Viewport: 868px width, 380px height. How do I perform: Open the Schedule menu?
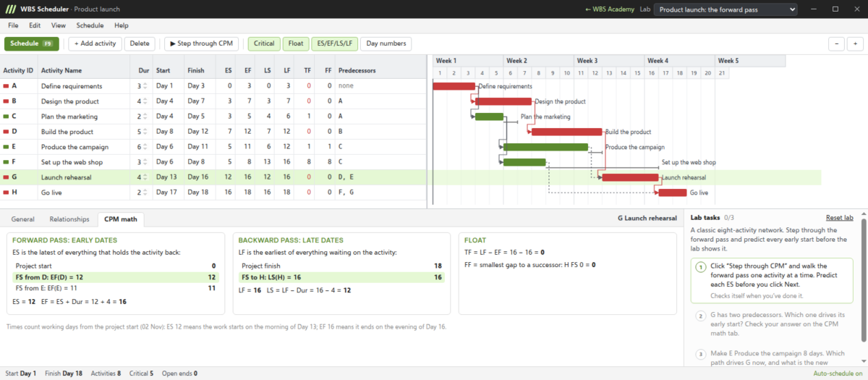point(90,25)
